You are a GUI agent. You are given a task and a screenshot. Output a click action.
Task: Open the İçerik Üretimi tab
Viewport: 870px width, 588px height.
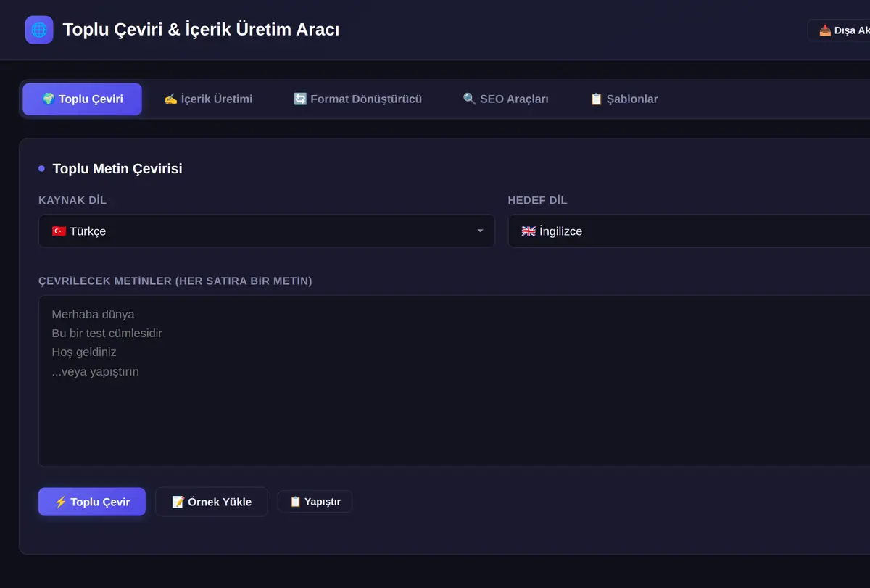(208, 99)
